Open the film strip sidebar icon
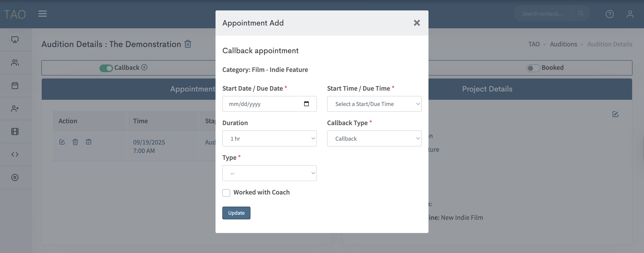The image size is (644, 253). [15, 132]
